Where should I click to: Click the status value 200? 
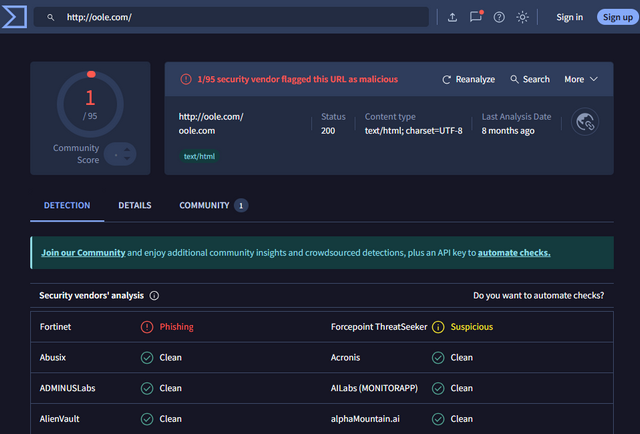tap(328, 131)
